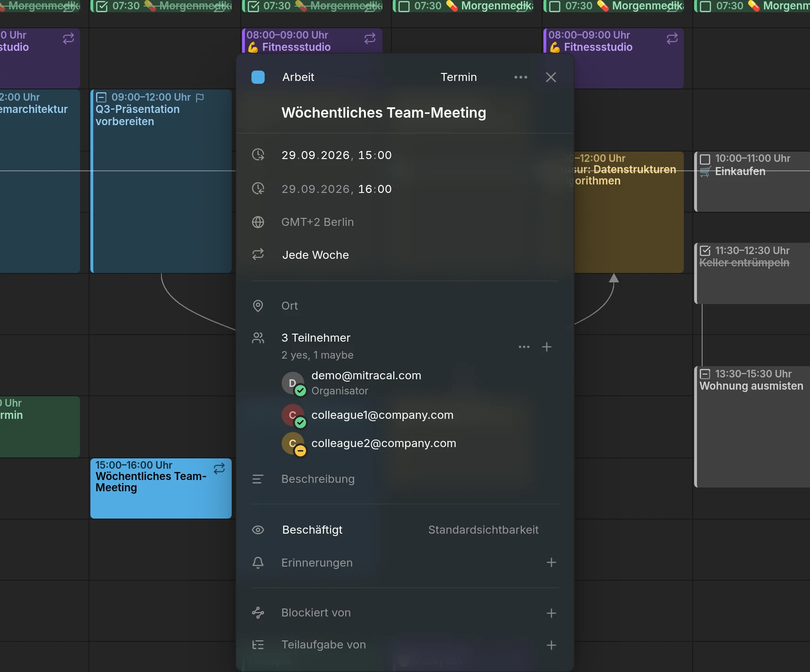Click the repeat icon on Team-Meeting event block
This screenshot has width=810, height=672.
coord(219,468)
